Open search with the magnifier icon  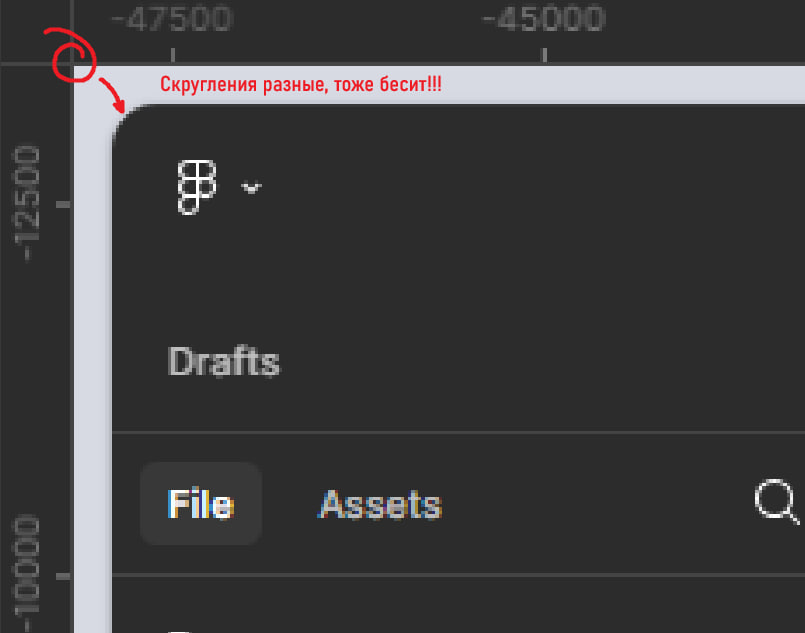click(x=776, y=501)
